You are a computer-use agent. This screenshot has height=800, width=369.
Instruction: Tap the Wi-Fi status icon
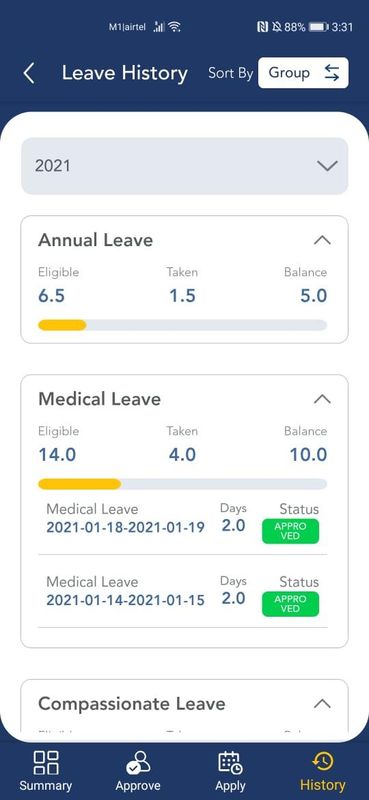(175, 27)
